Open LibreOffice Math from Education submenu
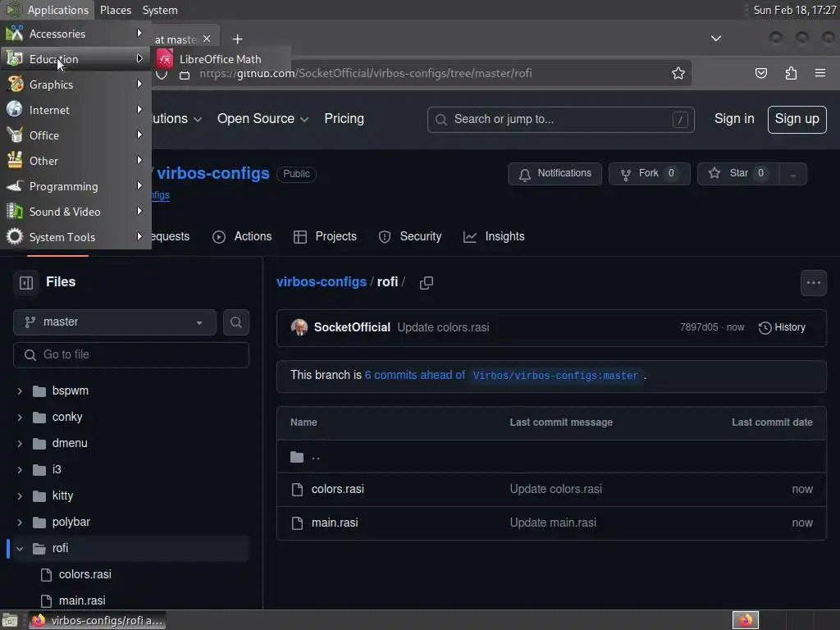 (221, 59)
